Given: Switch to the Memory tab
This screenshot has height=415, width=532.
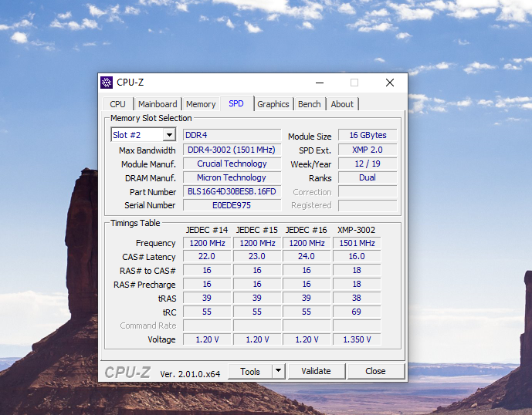Looking at the screenshot, I should [x=201, y=104].
